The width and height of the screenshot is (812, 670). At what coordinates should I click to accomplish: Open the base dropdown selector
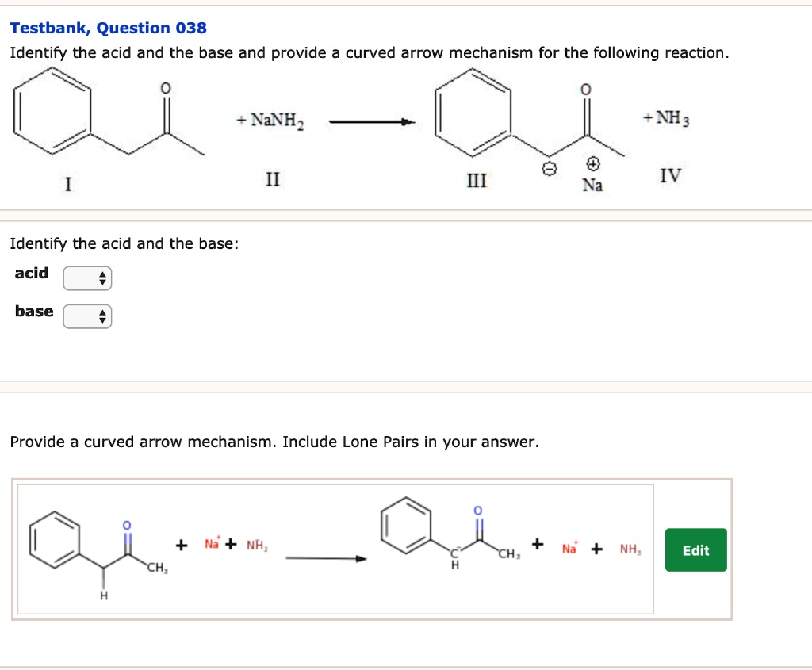pos(87,316)
